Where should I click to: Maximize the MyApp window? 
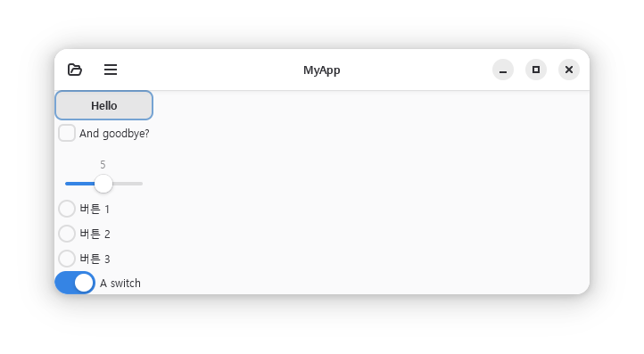[x=536, y=70]
